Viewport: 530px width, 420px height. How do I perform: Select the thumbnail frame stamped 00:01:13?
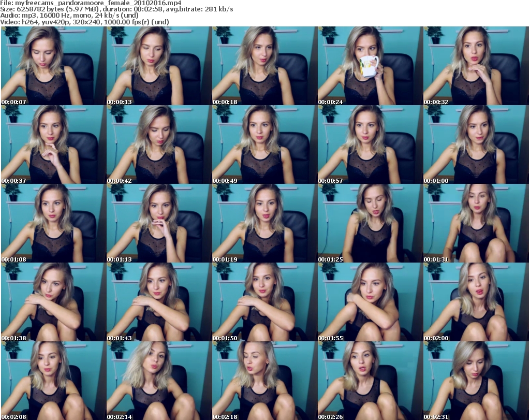pyautogui.click(x=159, y=223)
